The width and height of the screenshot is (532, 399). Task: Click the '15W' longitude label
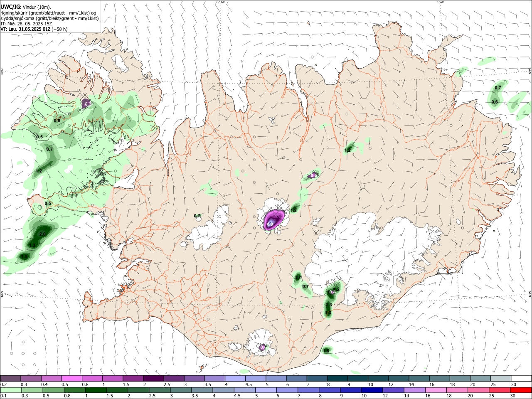tap(440, 2)
